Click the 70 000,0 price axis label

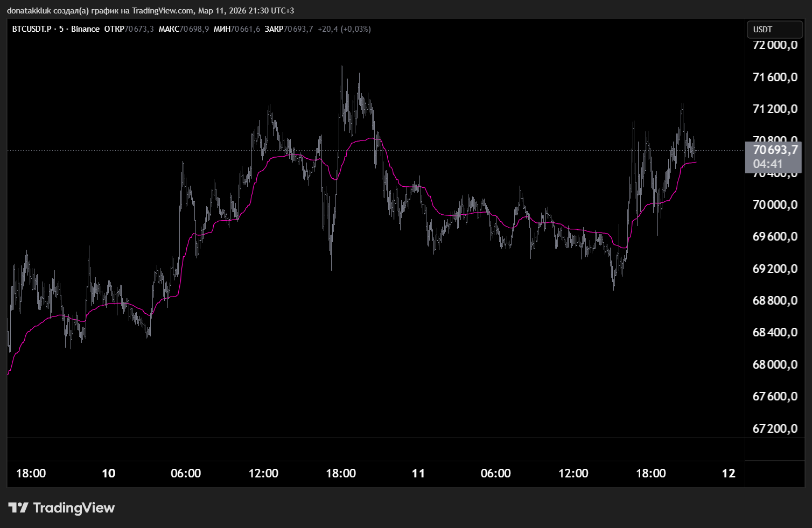[774, 205]
